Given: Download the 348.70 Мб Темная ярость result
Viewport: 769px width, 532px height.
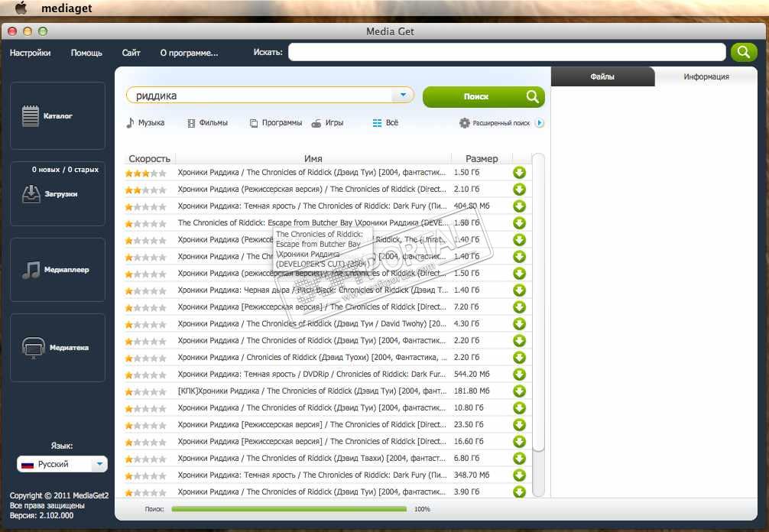Looking at the screenshot, I should [519, 475].
